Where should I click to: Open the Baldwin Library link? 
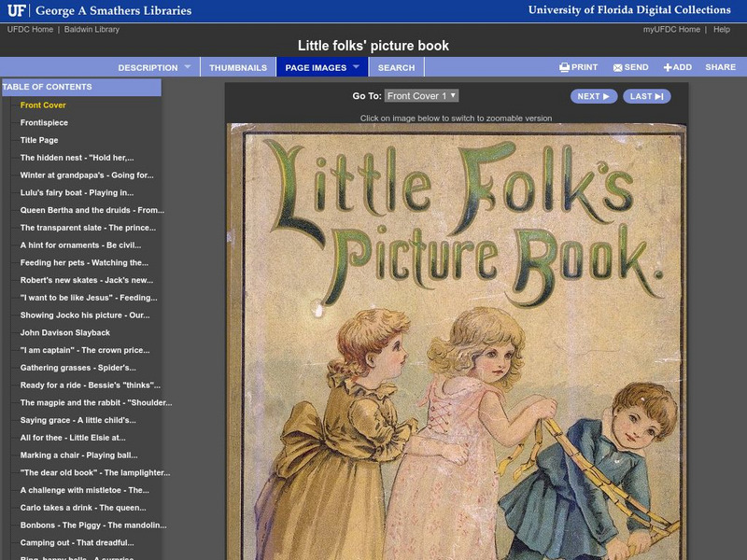coord(93,28)
